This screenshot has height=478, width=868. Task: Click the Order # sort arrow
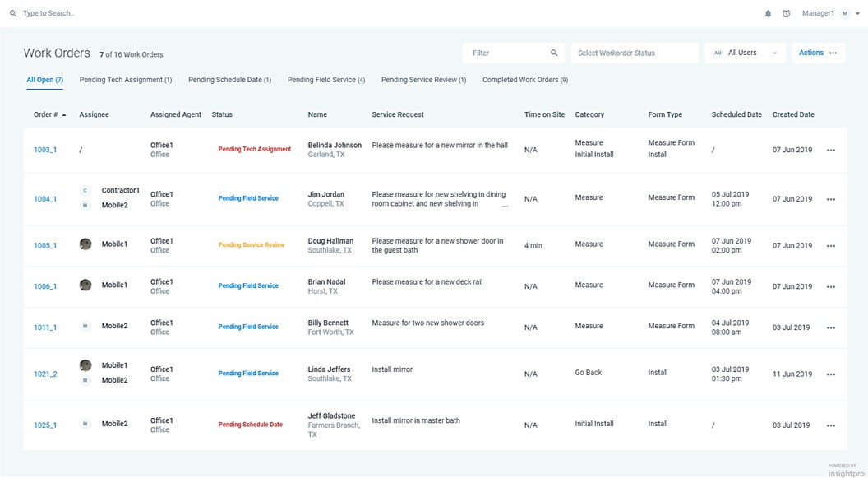click(x=64, y=115)
